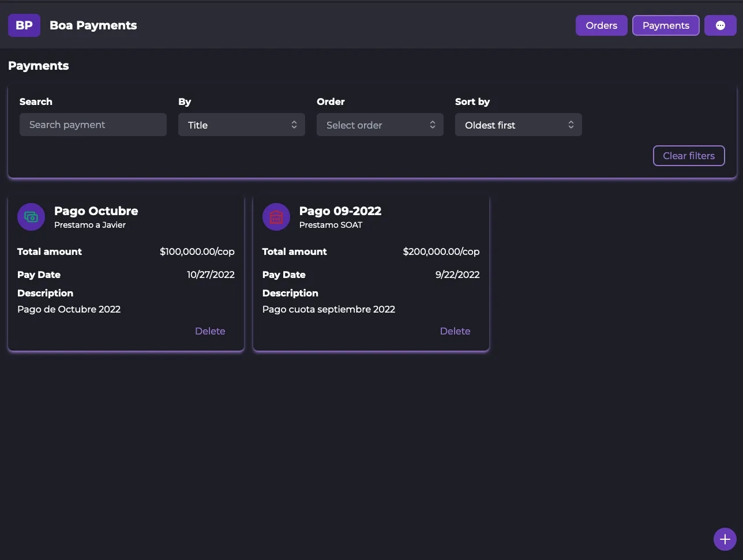This screenshot has width=743, height=560.
Task: Click the Order dropdown chevron arrows
Action: point(432,125)
